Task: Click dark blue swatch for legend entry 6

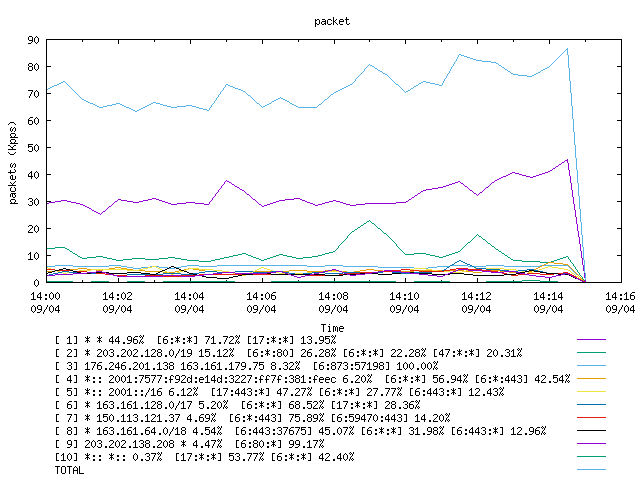Action: point(591,405)
